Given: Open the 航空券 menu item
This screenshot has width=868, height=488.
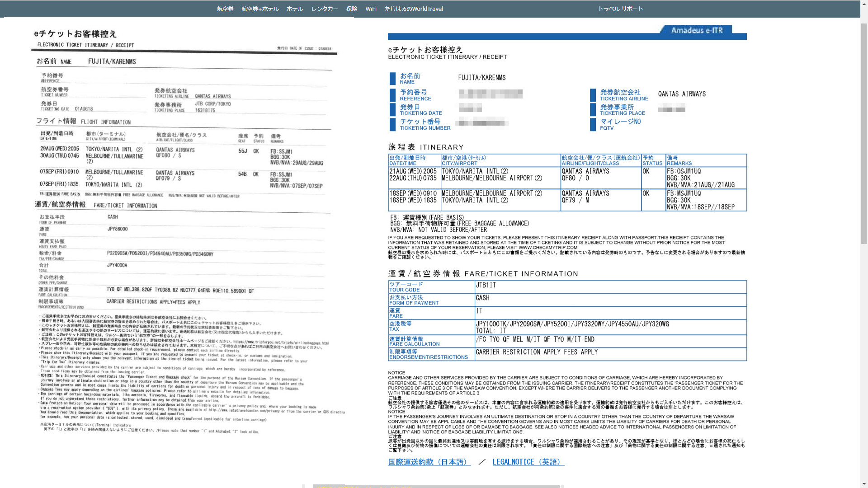Looking at the screenshot, I should pos(225,9).
